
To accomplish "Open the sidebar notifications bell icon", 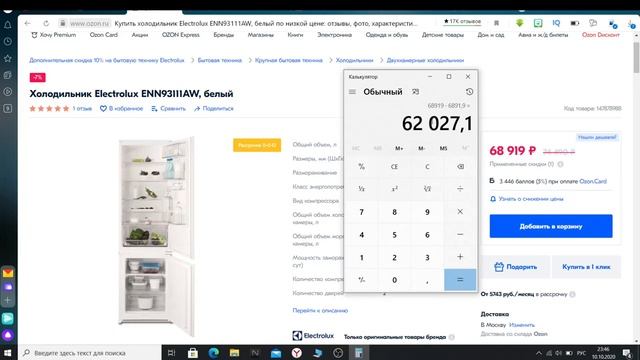I will pyautogui.click(x=8, y=25).
